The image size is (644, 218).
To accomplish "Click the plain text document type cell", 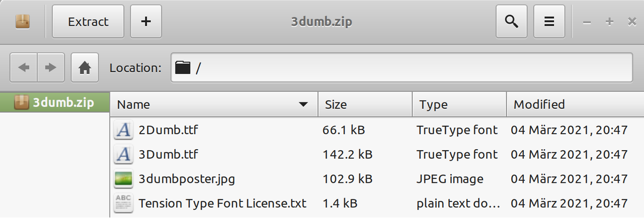I will point(459,203).
